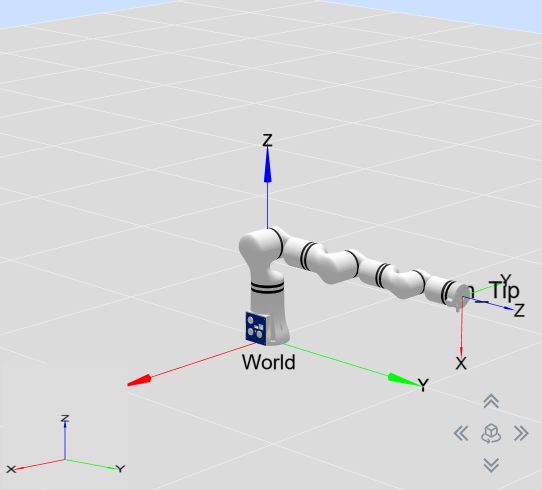The image size is (542, 490).
Task: Rotate the view downward with the double-chevron down arrow
Action: point(491,465)
